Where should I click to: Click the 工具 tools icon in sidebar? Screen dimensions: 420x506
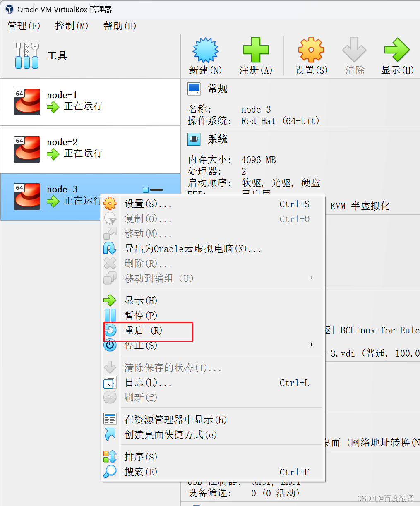27,55
